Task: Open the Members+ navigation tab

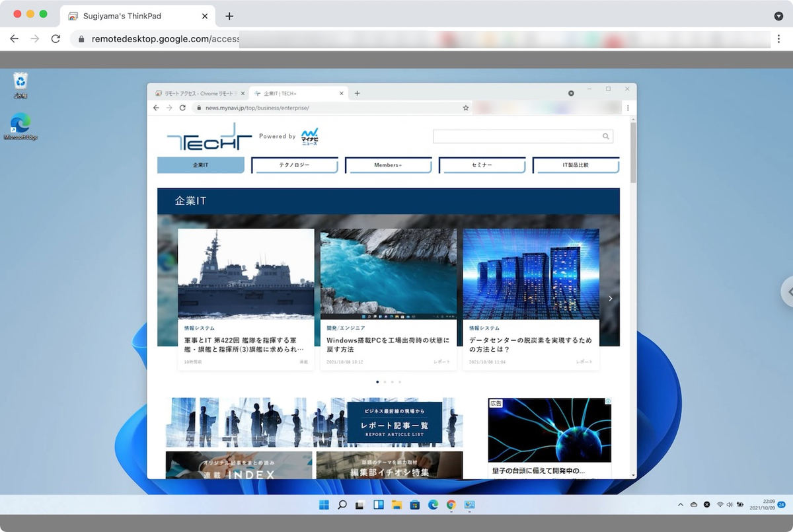Action: [388, 165]
